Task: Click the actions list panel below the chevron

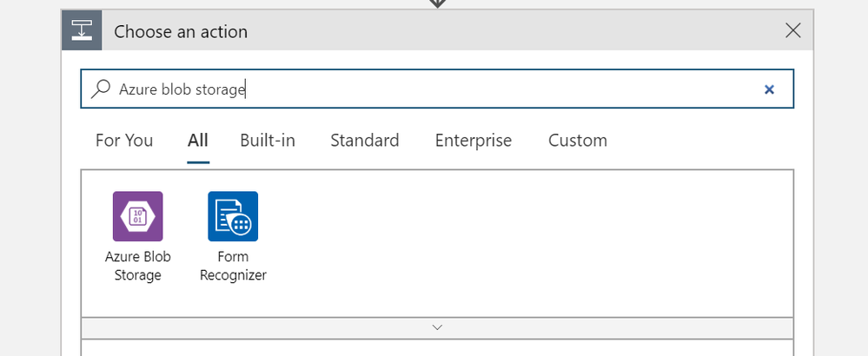Action: click(437, 347)
